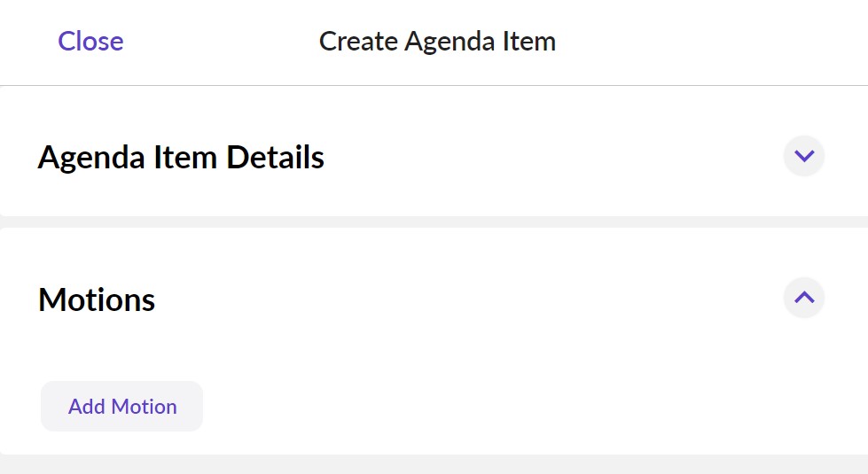The width and height of the screenshot is (868, 474).
Task: Close the Create Agenda Item dialog
Action: (90, 42)
